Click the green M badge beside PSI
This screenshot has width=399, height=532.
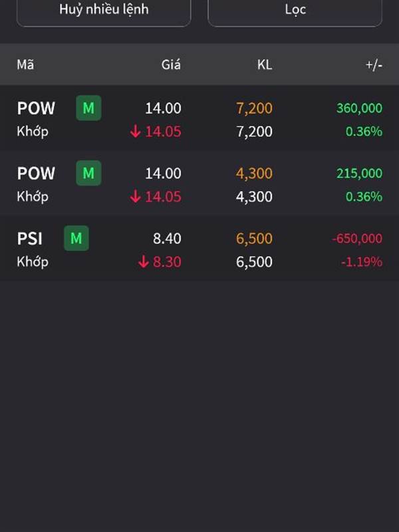76,238
